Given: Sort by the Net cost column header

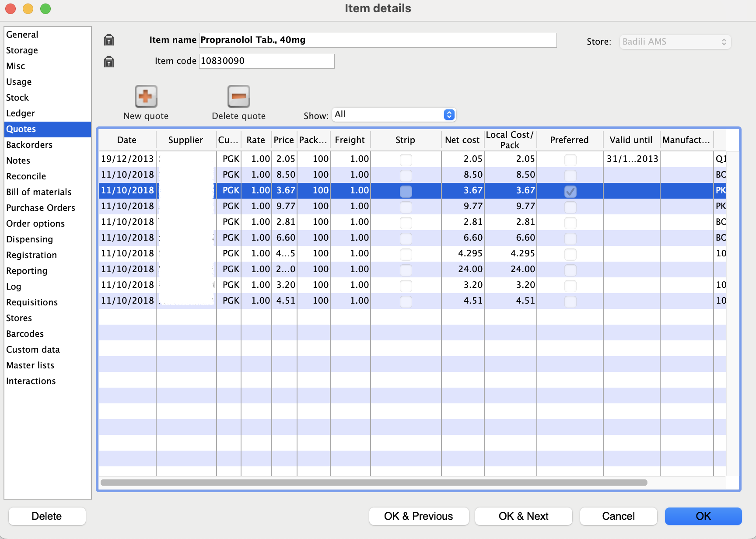Looking at the screenshot, I should pos(462,140).
